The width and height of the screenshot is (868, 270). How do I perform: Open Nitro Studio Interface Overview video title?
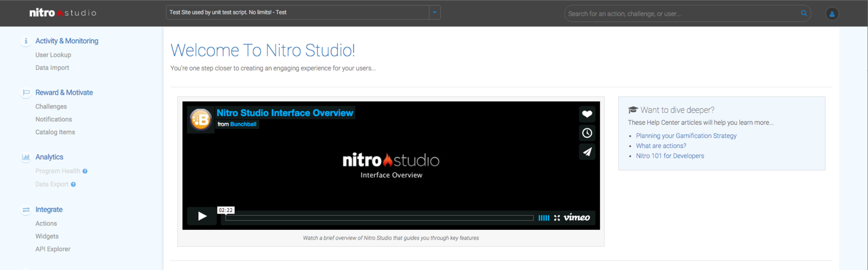(x=285, y=113)
